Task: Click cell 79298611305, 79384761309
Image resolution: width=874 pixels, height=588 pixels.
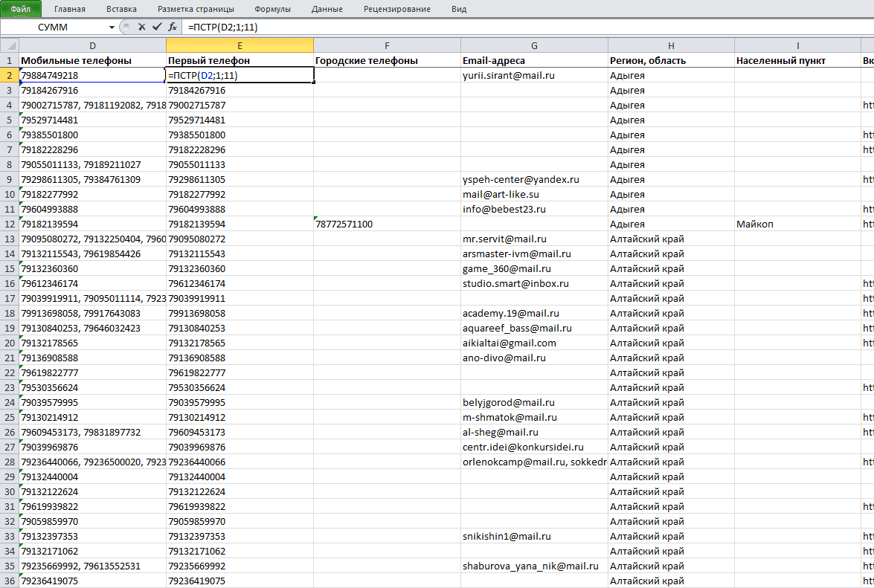Action: [92, 179]
